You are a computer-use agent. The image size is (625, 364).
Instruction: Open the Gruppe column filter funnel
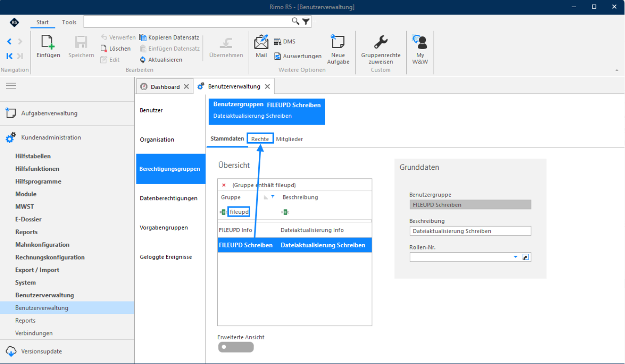pyautogui.click(x=273, y=197)
